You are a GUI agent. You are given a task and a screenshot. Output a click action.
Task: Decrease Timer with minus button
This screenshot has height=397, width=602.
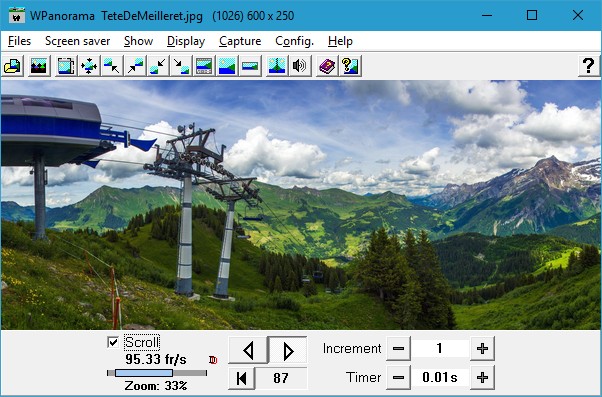pyautogui.click(x=398, y=377)
